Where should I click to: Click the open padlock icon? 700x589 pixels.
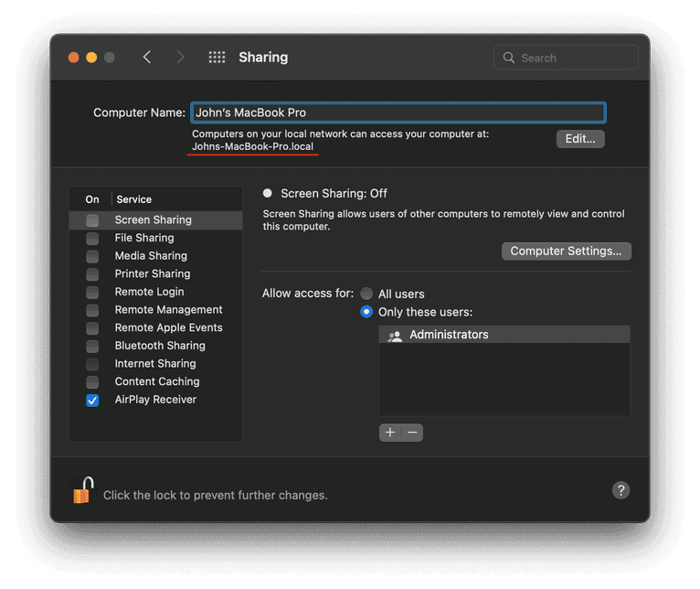82,490
